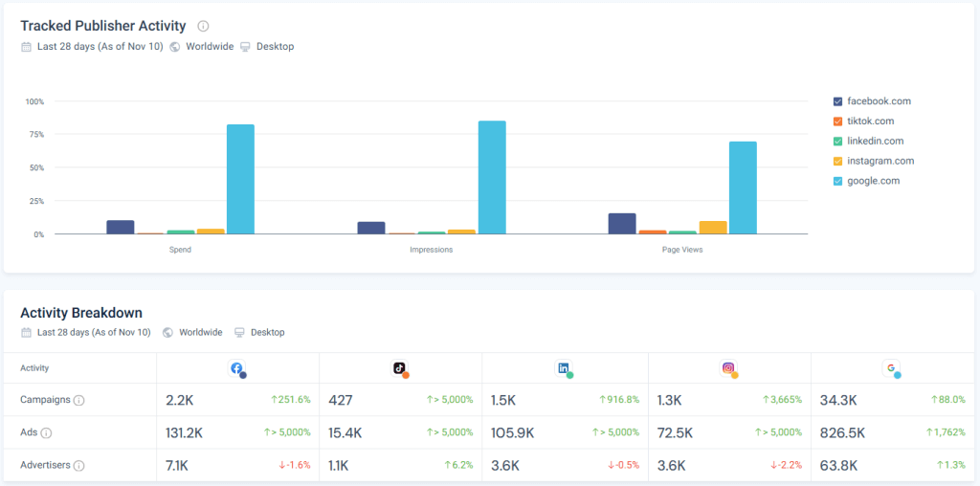The width and height of the screenshot is (980, 486).
Task: Uncheck tiktok.com in the chart legend
Action: click(838, 121)
